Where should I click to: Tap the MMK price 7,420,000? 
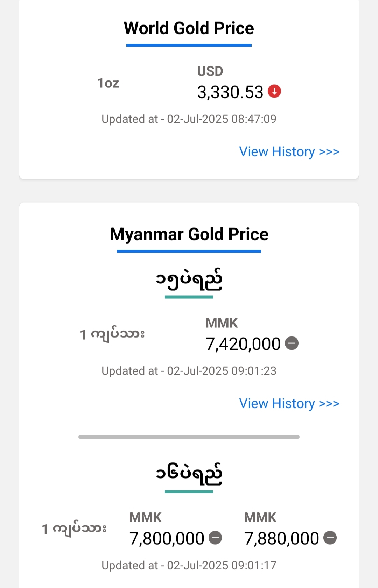[243, 344]
